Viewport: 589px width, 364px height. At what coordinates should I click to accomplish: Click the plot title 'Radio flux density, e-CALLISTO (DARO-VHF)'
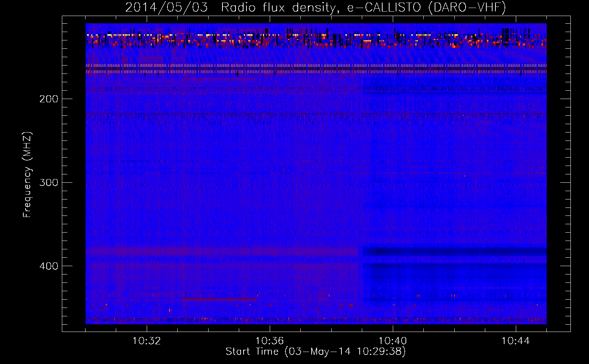[x=363, y=7]
